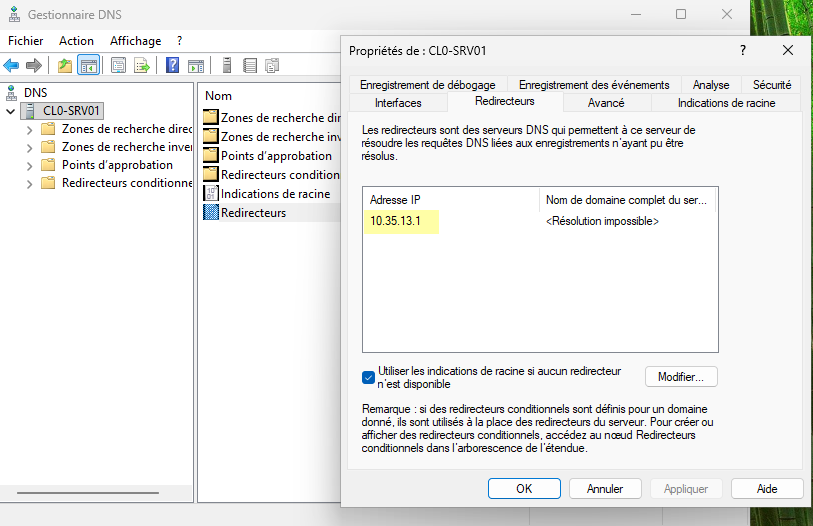Open the Affichage menu

[135, 41]
